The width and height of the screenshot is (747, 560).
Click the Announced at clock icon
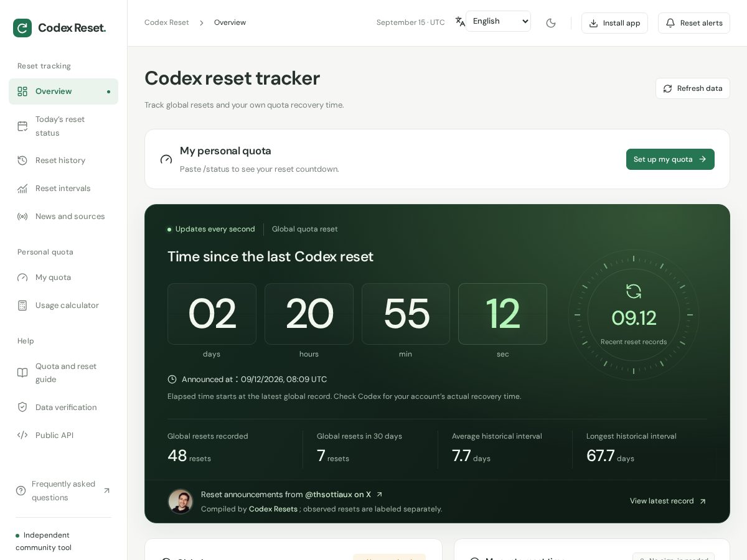(x=172, y=380)
